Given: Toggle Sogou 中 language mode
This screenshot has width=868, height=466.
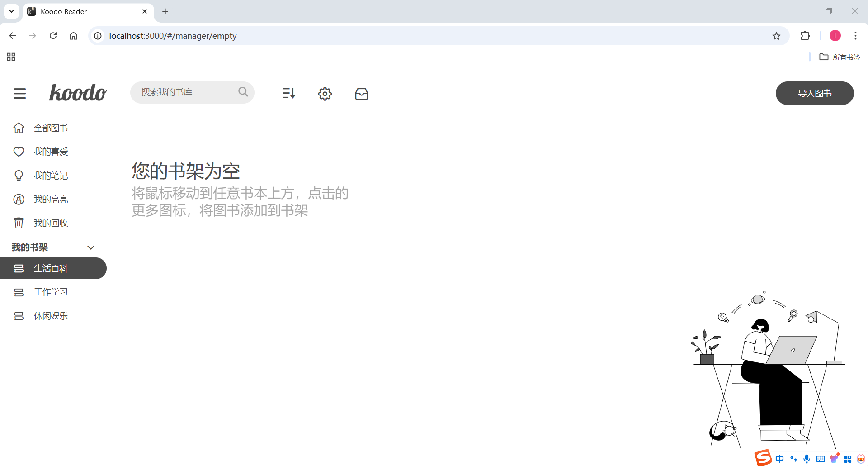Looking at the screenshot, I should pos(780,459).
